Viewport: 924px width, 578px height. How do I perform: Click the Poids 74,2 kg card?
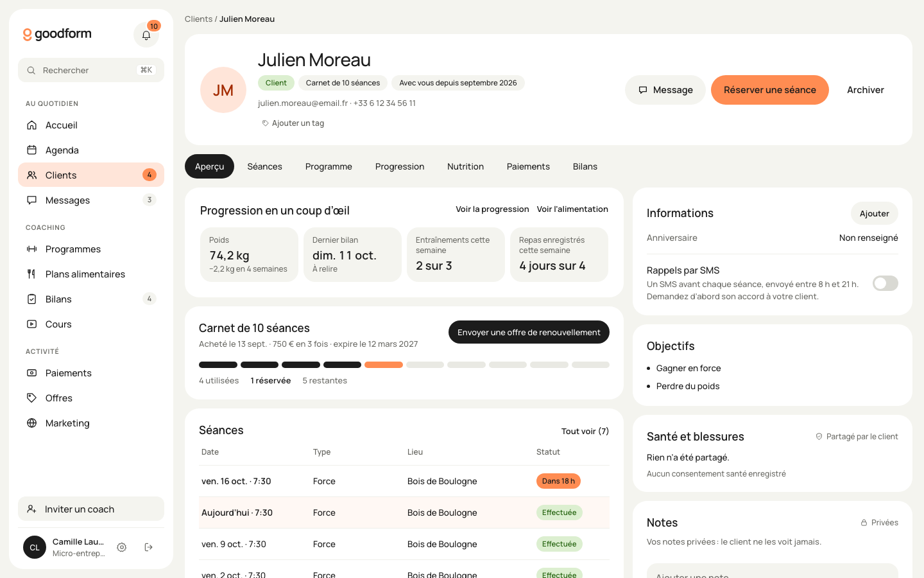coord(249,254)
